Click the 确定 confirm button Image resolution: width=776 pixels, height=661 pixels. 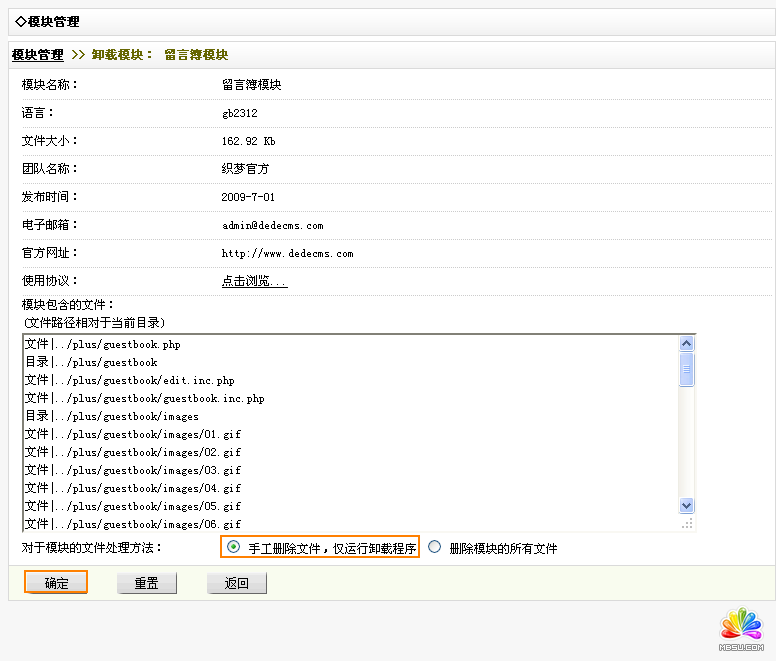[56, 583]
